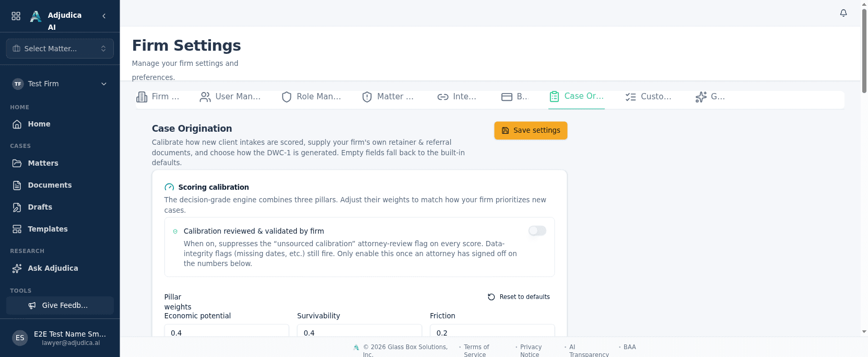Click the Adjudica AI logo

pyautogui.click(x=36, y=17)
